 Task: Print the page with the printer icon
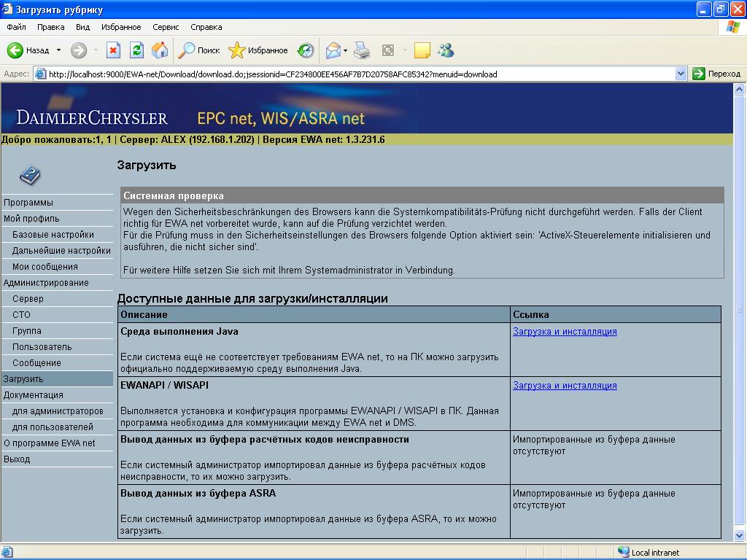[x=362, y=50]
